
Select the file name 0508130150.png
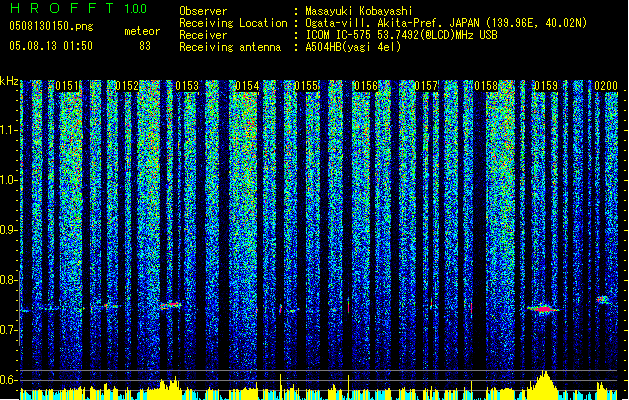51,26
